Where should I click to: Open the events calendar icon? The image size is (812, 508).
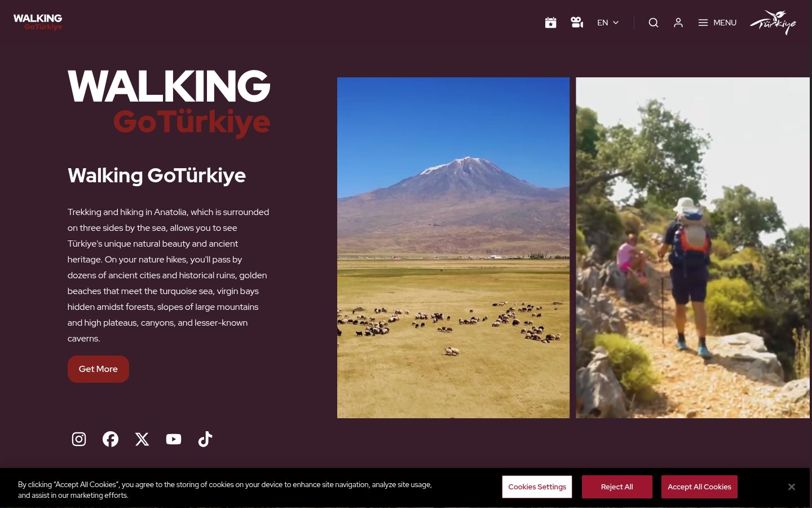[x=551, y=23]
